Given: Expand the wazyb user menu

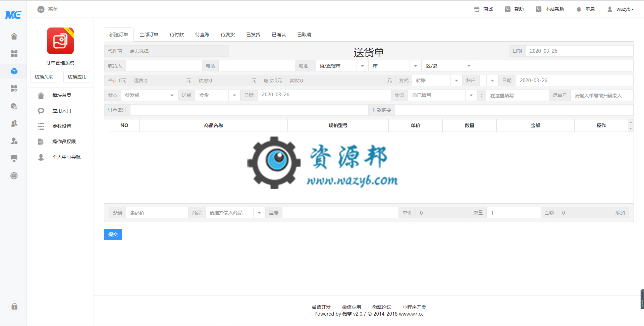Looking at the screenshot, I should [x=625, y=9].
